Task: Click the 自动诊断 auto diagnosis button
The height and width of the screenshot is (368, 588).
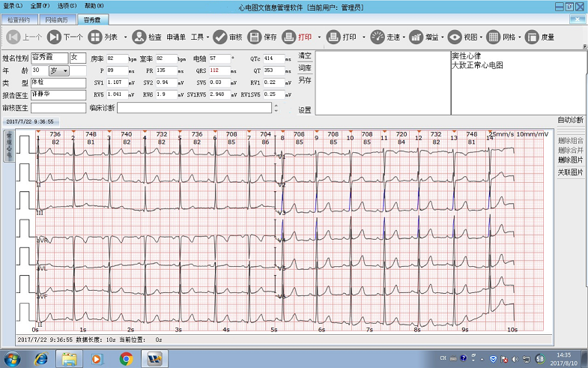Action: (x=570, y=120)
